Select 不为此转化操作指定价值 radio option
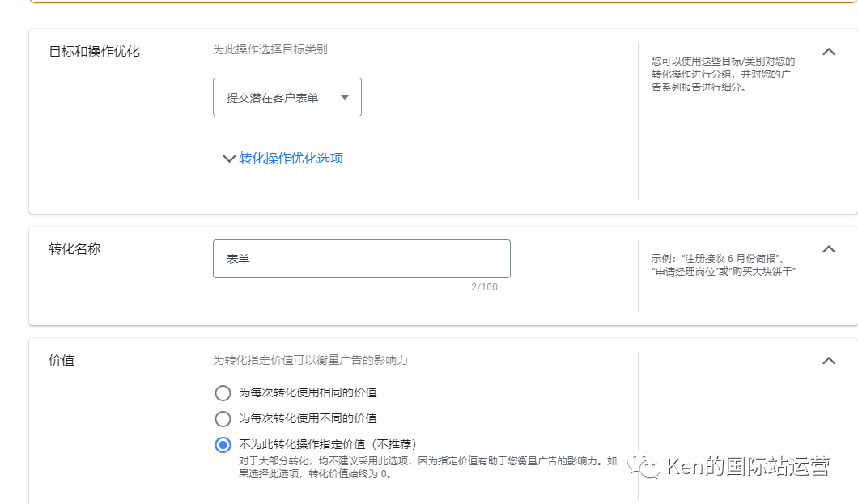This screenshot has width=858, height=504. coord(223,444)
